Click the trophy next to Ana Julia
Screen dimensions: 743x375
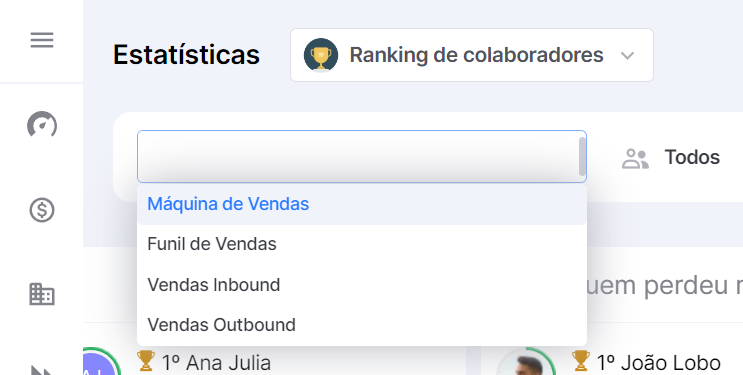pyautogui.click(x=145, y=361)
